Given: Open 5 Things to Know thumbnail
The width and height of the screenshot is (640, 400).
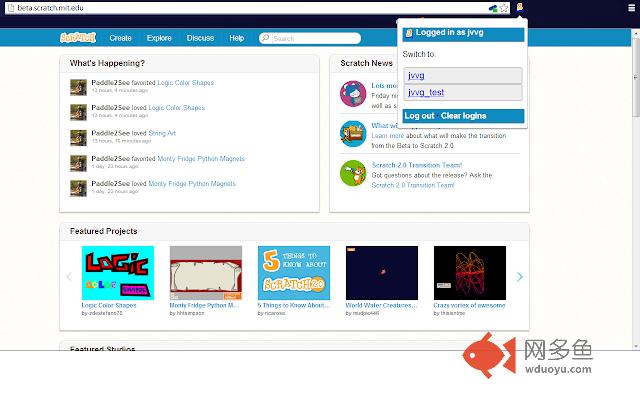Looking at the screenshot, I should coord(294,273).
